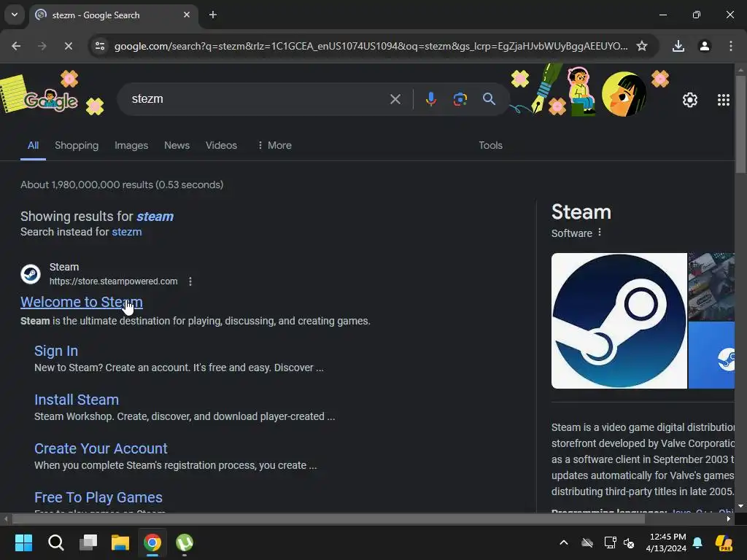Screen dimensions: 747x560
Task: Bookmark this page with the star
Action: point(642,46)
